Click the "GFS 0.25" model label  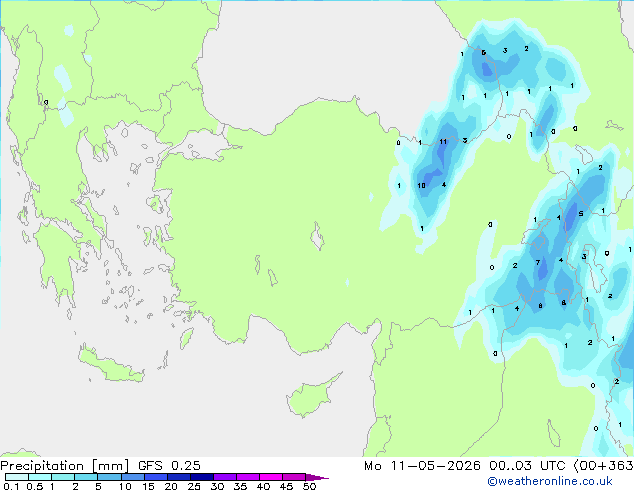(x=169, y=466)
